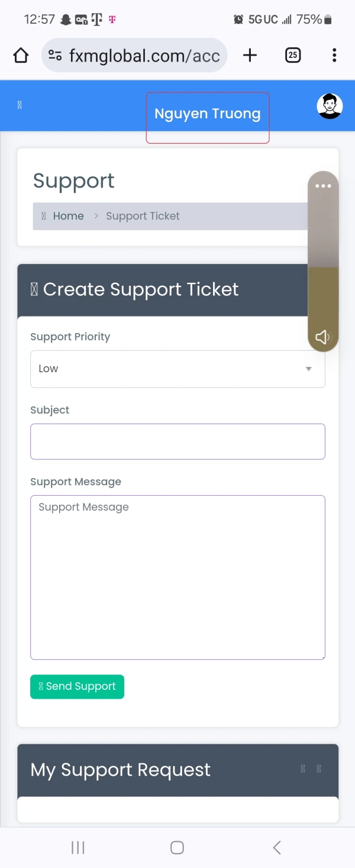This screenshot has height=868, width=355.
Task: Open the user profile avatar
Action: click(x=330, y=106)
